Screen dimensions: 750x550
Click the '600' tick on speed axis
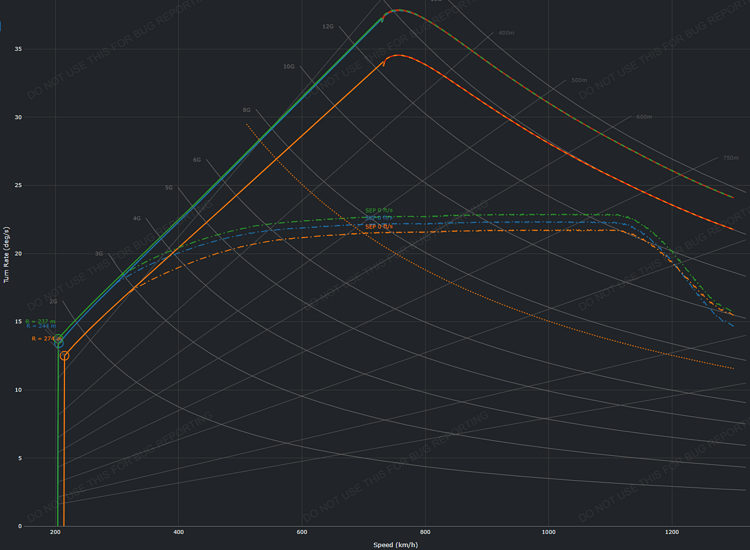click(302, 532)
